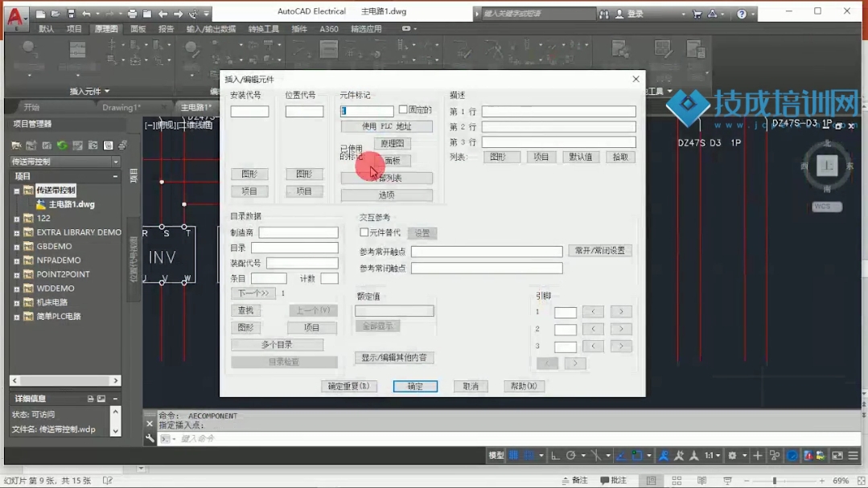Click the 使用 PLC 地址 button
The image size is (868, 488).
click(386, 126)
